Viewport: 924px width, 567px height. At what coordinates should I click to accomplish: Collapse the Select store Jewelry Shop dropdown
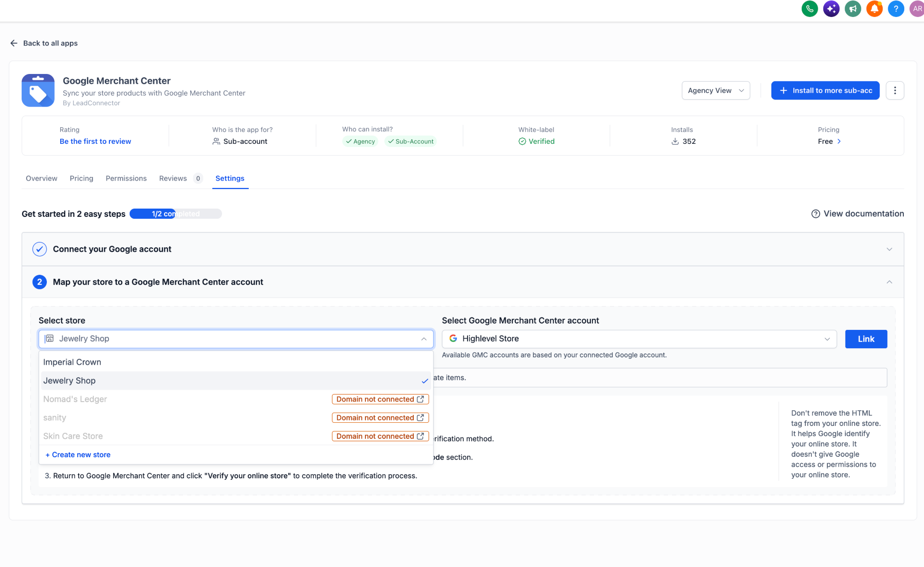click(236, 339)
